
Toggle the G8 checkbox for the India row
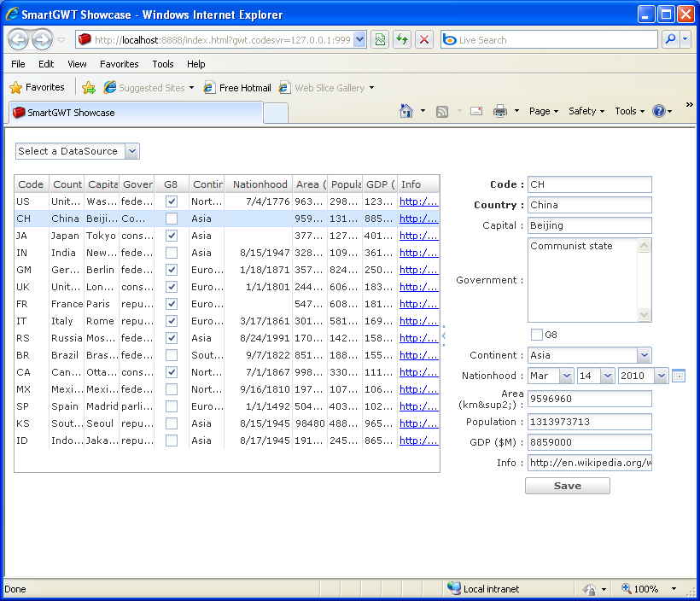coord(172,253)
